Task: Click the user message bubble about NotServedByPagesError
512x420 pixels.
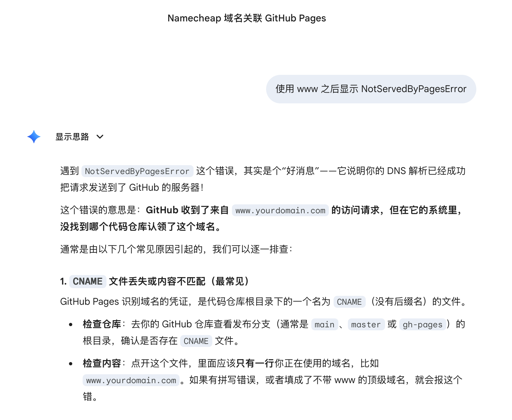Action: coord(371,89)
